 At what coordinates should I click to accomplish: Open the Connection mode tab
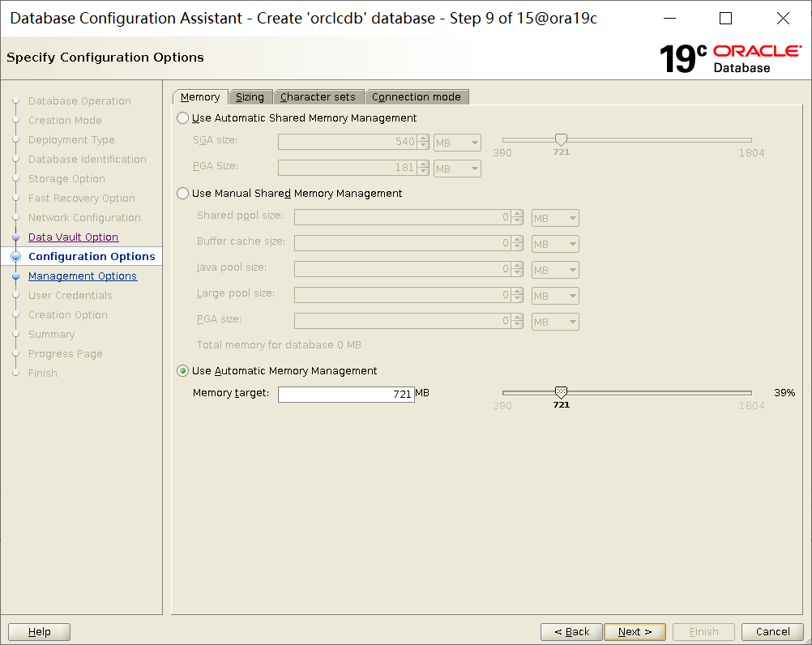point(417,96)
